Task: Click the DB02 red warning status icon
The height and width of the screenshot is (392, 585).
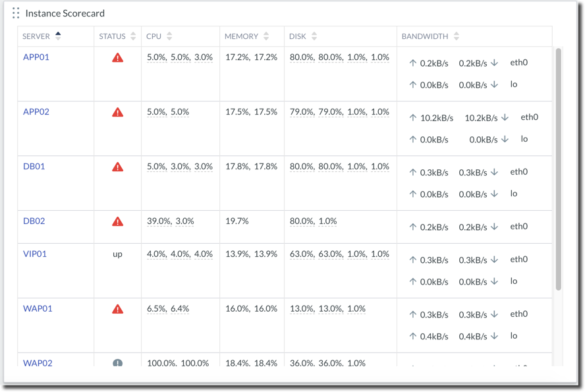Action: pyautogui.click(x=118, y=222)
